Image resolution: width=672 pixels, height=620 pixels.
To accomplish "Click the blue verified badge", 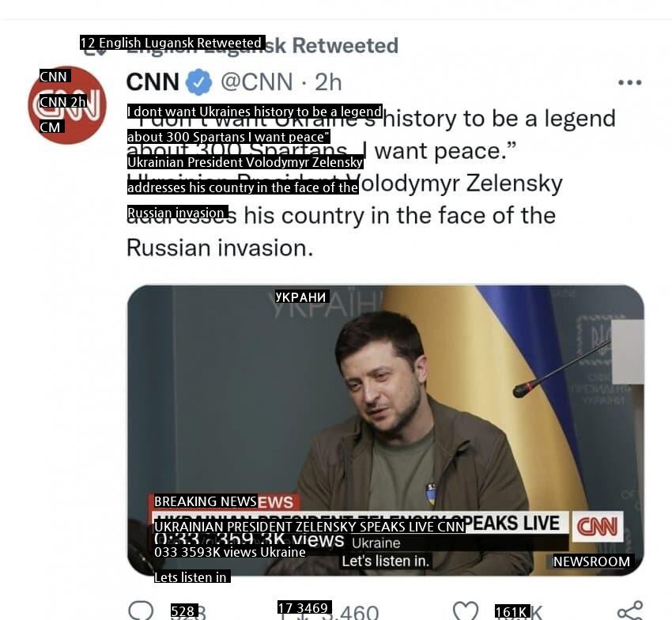I will coord(198,82).
